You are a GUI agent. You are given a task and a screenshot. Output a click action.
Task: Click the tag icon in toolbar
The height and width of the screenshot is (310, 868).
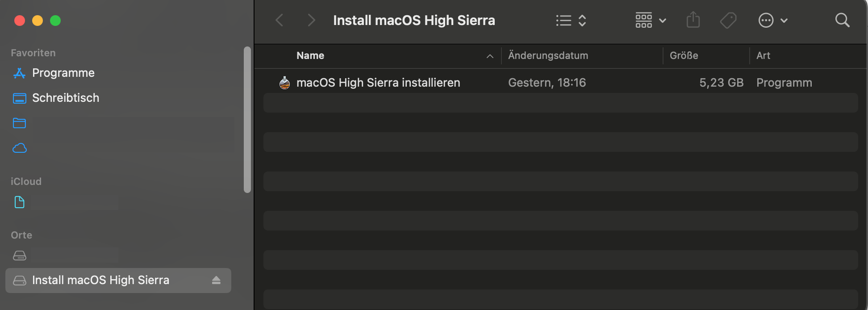[728, 20]
